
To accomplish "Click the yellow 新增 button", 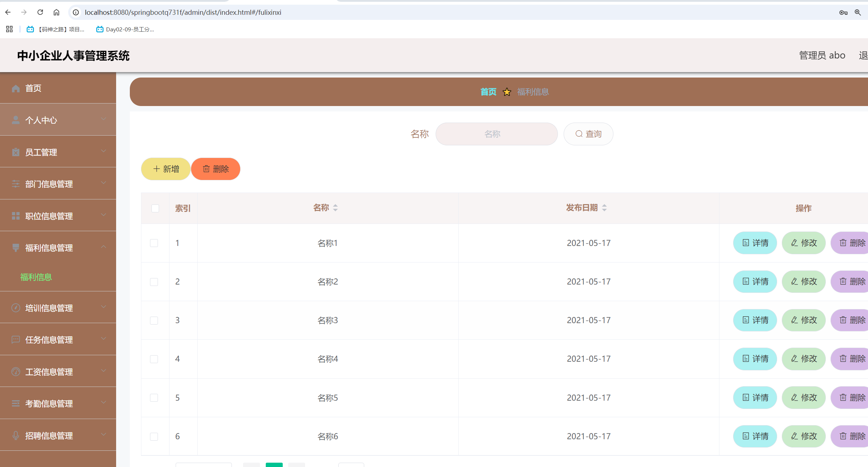I will pyautogui.click(x=166, y=169).
